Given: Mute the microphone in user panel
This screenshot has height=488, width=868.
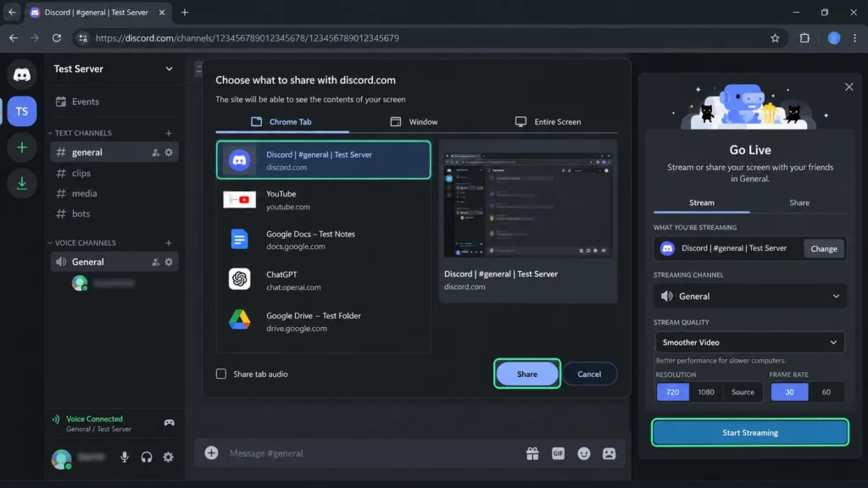Looking at the screenshot, I should pyautogui.click(x=125, y=457).
